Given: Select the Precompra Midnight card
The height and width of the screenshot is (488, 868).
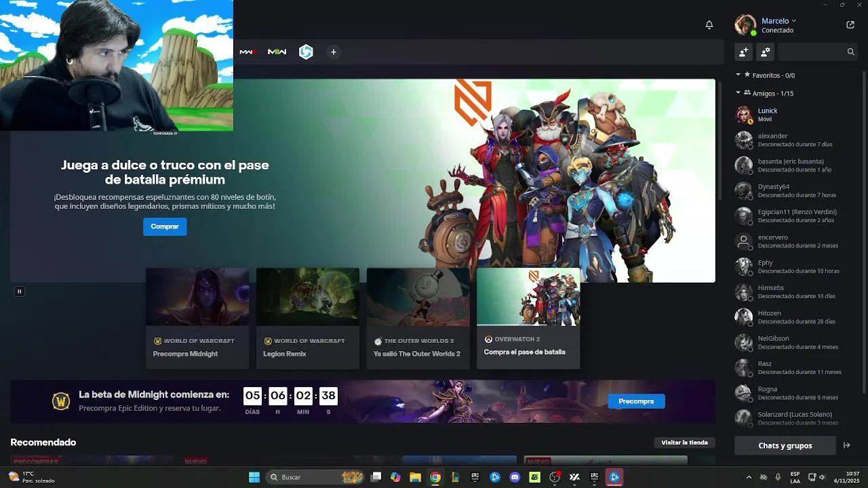Looking at the screenshot, I should (197, 319).
